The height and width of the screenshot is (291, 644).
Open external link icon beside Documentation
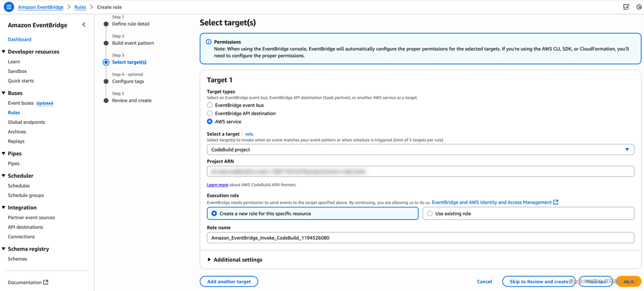click(46, 282)
